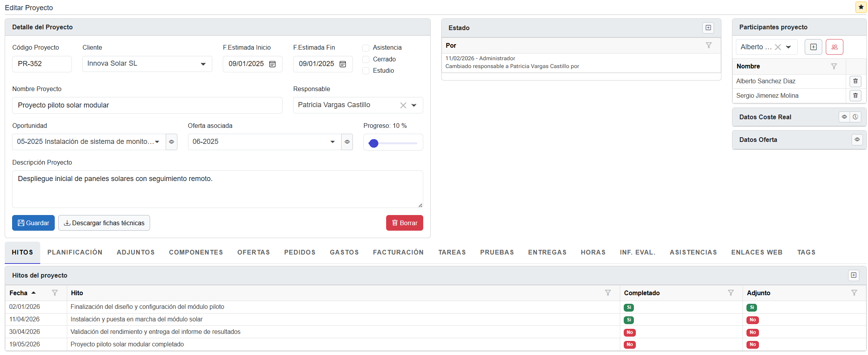Click Descargar fichas técnicas button

coord(104,223)
